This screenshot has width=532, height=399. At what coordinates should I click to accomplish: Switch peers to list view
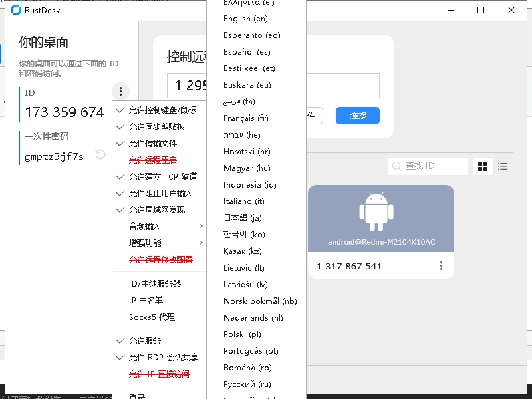point(503,166)
